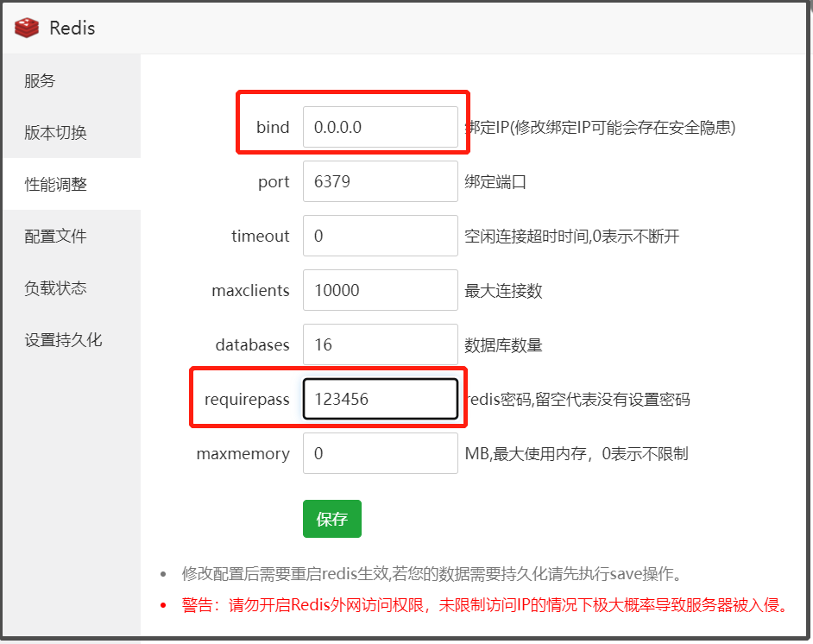The height and width of the screenshot is (644, 813).
Task: Click the bind label text
Action: tap(273, 128)
